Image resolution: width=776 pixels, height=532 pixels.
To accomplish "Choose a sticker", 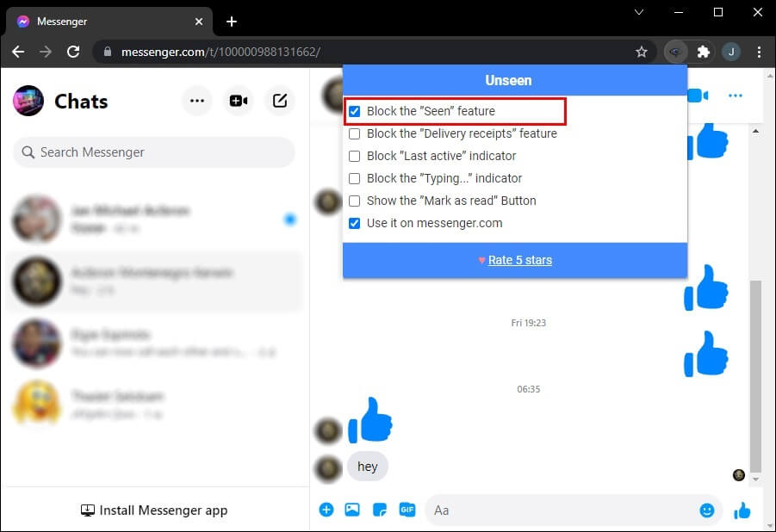I will coord(380,510).
